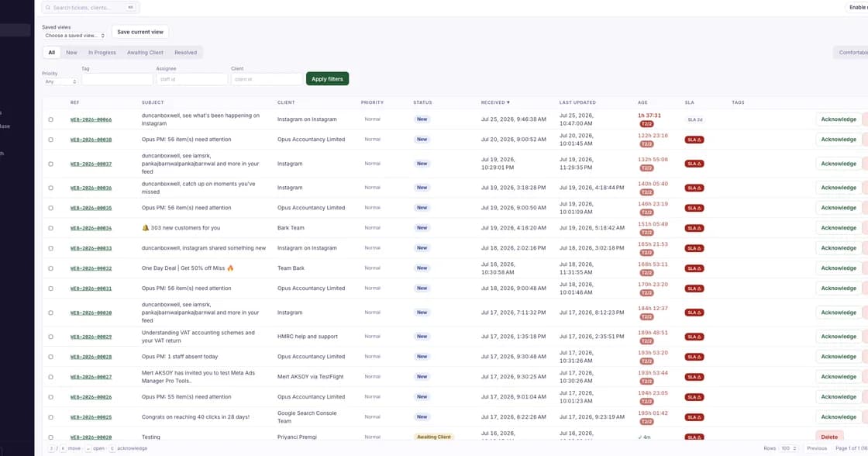Click the New status badge for WEB-2026-00034
This screenshot has height=456, width=868.
point(422,228)
